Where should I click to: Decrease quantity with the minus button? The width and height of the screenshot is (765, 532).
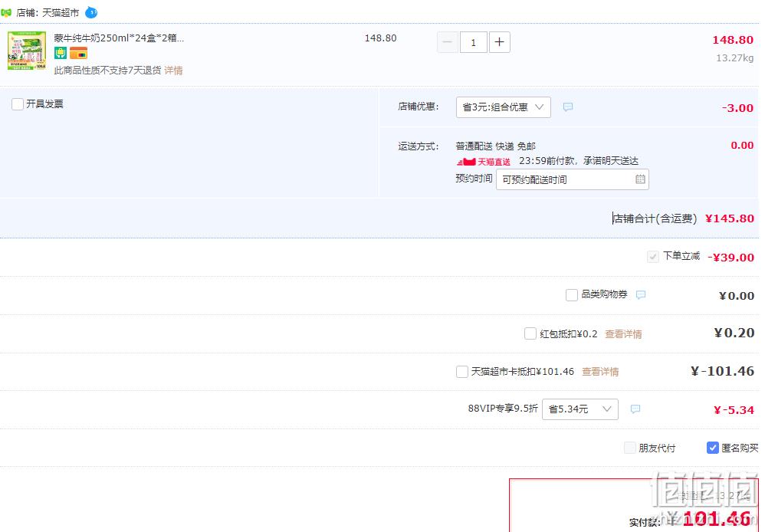pos(448,42)
